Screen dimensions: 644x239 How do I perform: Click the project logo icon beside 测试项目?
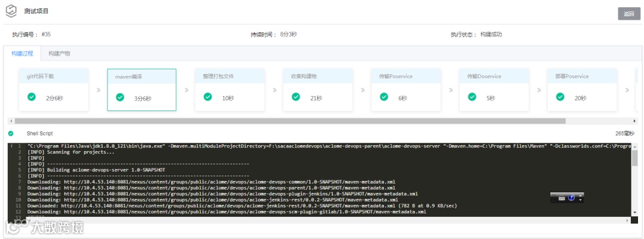(x=11, y=11)
